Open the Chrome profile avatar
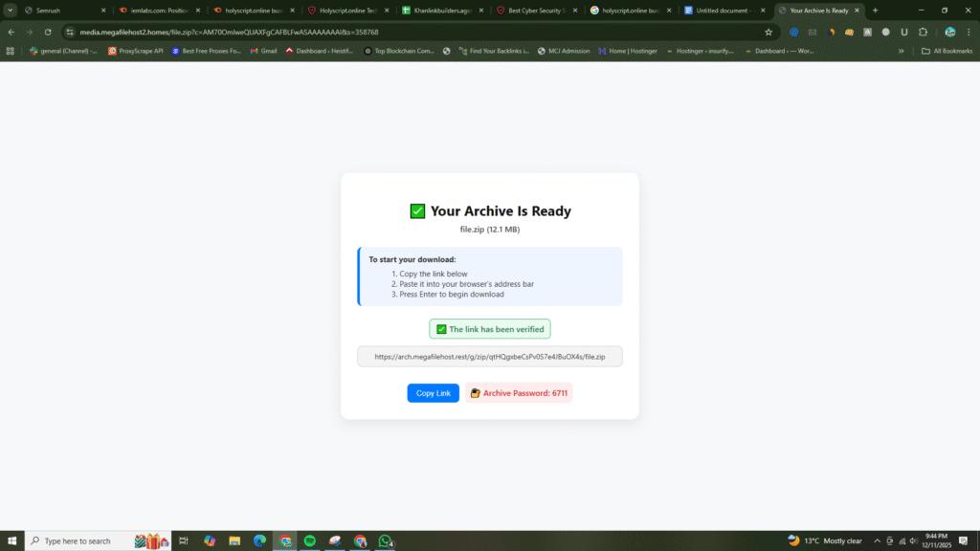Screen dimensions: 980x551 (948, 32)
